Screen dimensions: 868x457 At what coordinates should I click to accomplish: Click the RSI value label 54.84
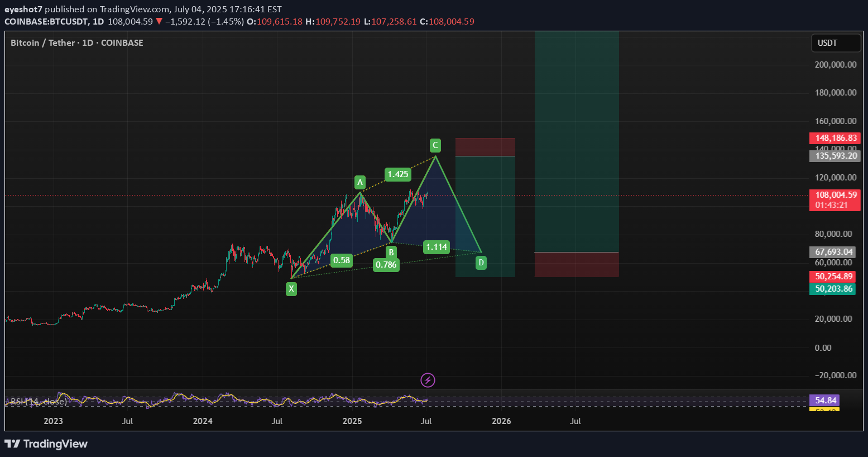[x=825, y=400]
